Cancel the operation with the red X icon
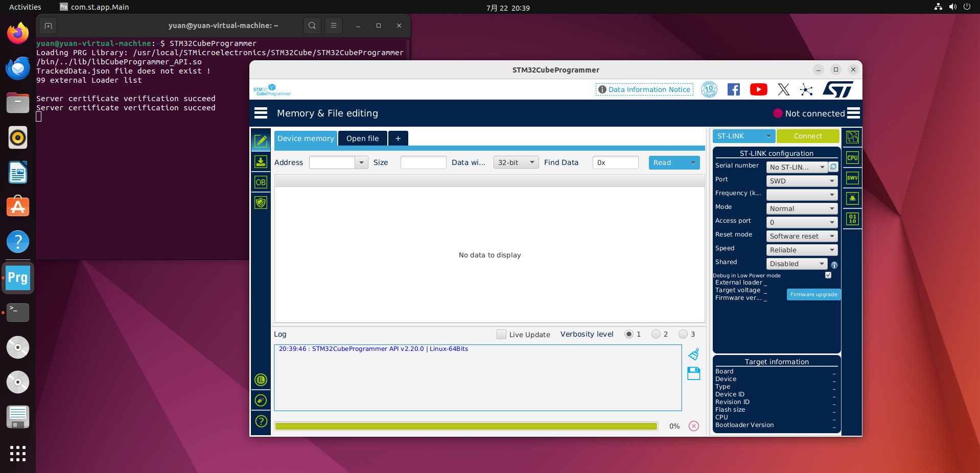Screen dimensions: 980x473 point(693,426)
